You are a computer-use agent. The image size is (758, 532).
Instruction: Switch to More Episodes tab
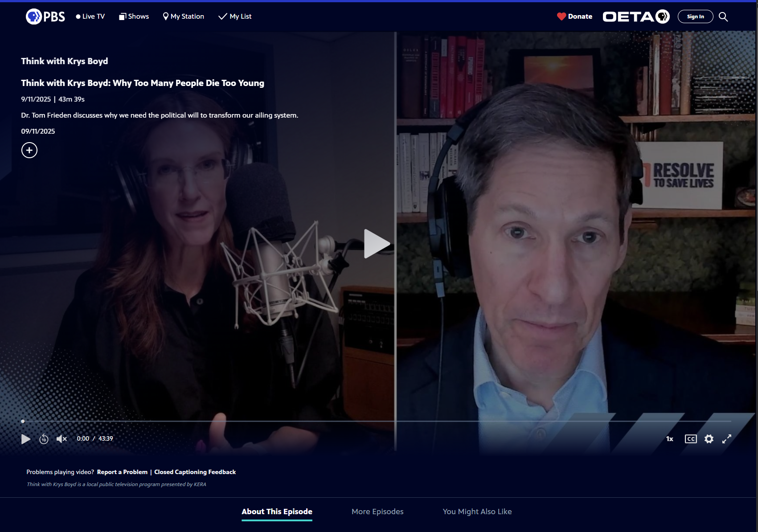click(377, 512)
